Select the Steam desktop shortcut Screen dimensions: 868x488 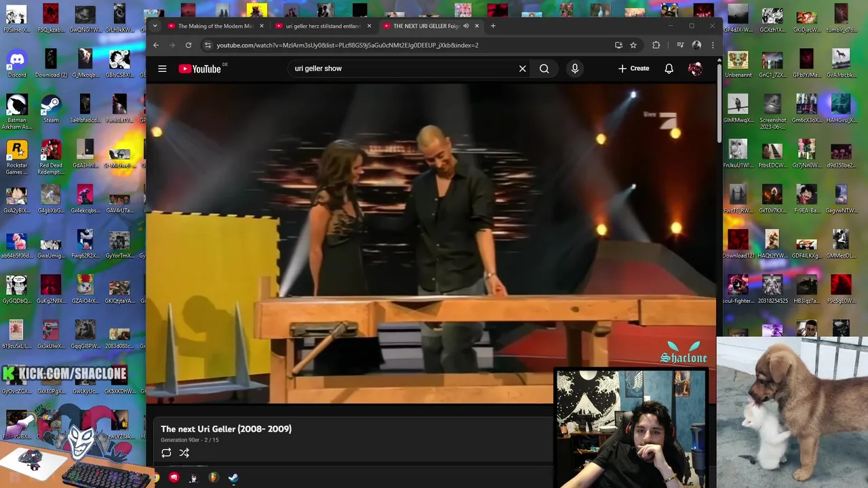point(51,110)
